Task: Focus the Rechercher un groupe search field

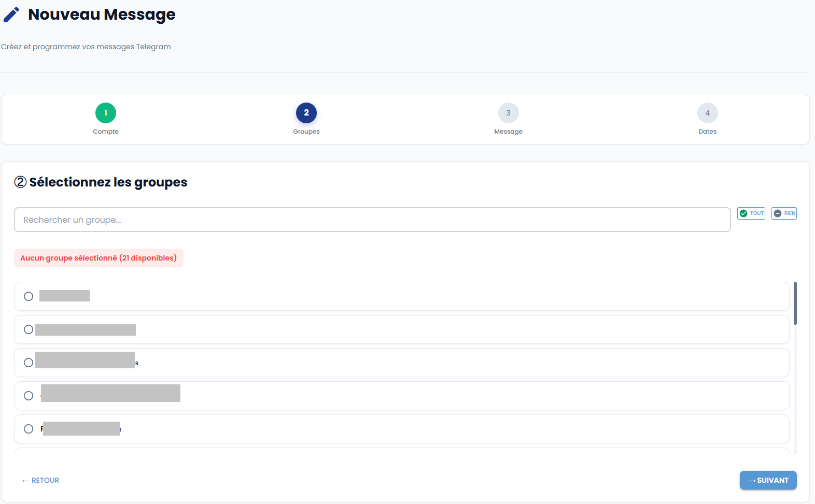Action: pyautogui.click(x=372, y=220)
